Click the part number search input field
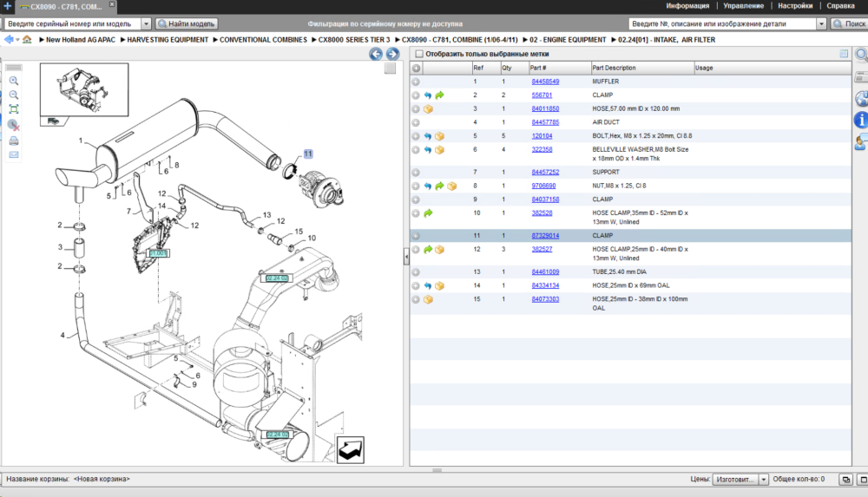 (722, 23)
